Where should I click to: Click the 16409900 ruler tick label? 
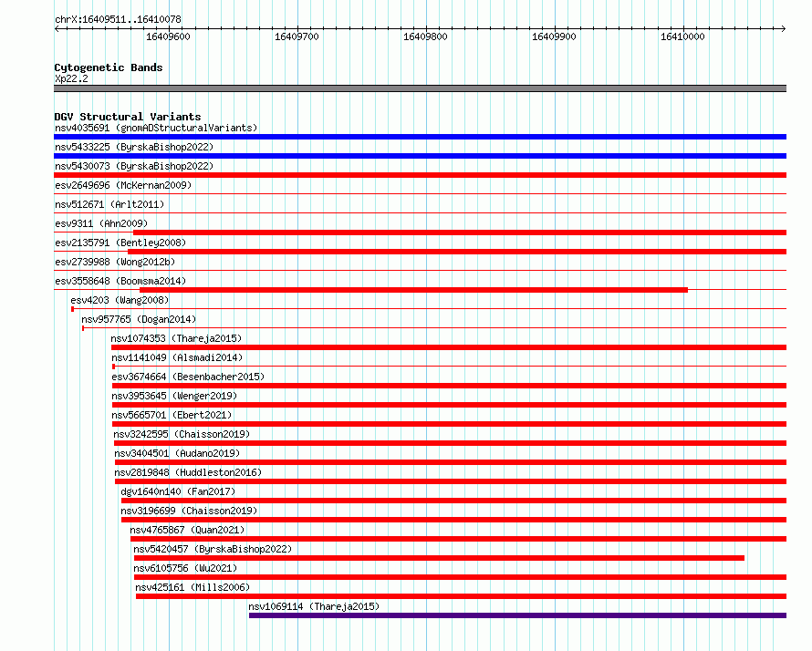tap(554, 36)
